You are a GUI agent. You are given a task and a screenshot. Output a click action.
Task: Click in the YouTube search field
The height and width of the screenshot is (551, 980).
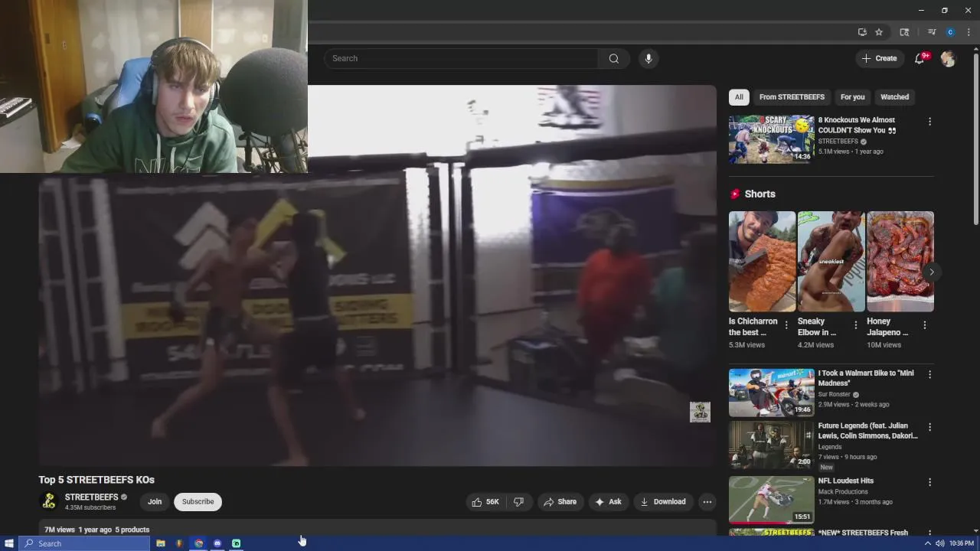[x=461, y=58]
